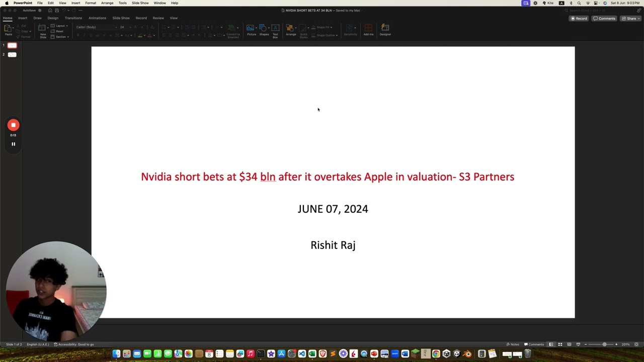Click the 201% zoom level value
644x362 pixels.
(x=625, y=344)
